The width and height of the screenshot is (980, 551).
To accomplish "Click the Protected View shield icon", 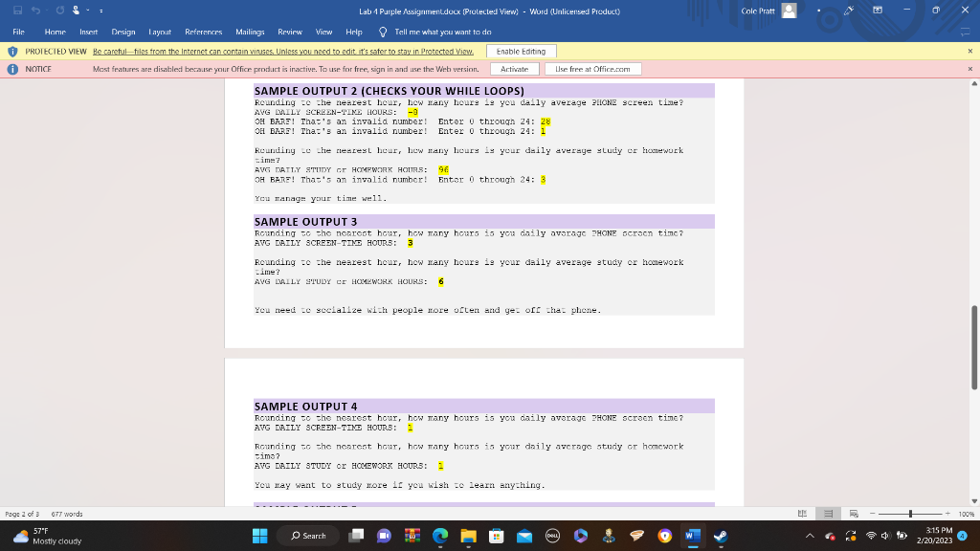I will 12,52.
